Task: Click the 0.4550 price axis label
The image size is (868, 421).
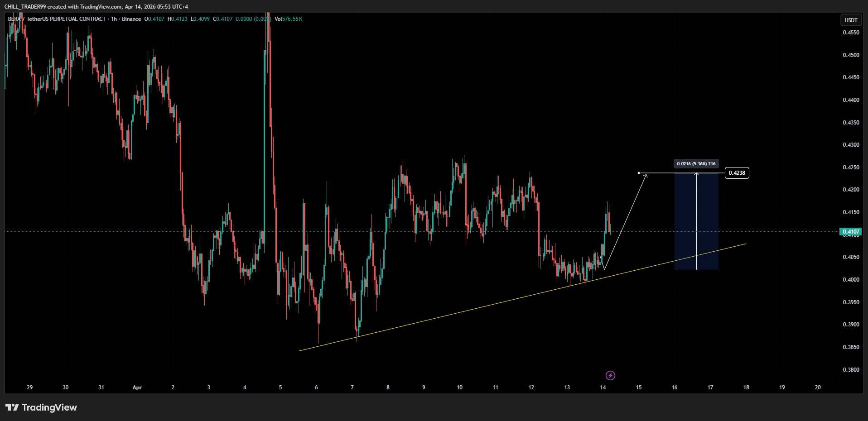Action: (851, 33)
